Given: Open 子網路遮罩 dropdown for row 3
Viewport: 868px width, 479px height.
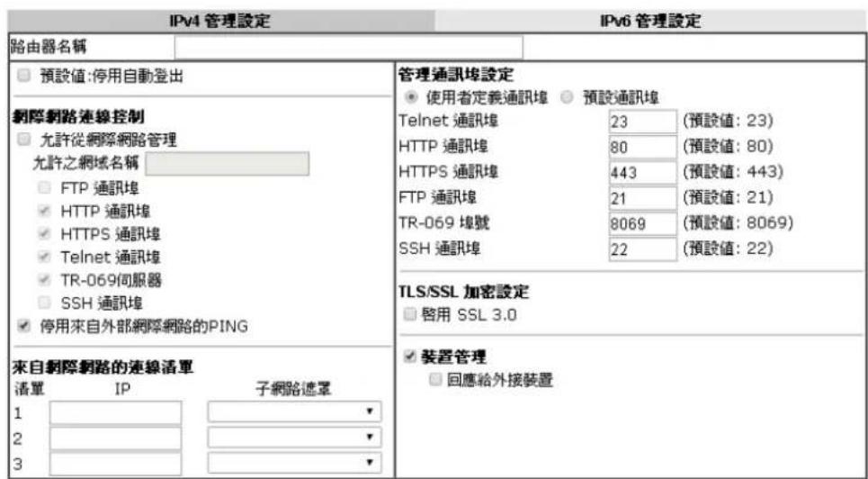Looking at the screenshot, I should pos(294,464).
